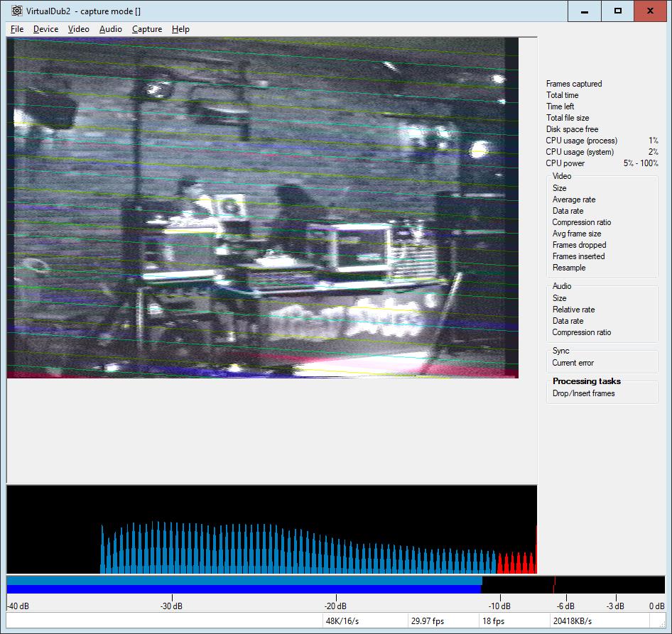This screenshot has height=634, width=672.
Task: Open the Capture menu
Action: click(x=147, y=29)
